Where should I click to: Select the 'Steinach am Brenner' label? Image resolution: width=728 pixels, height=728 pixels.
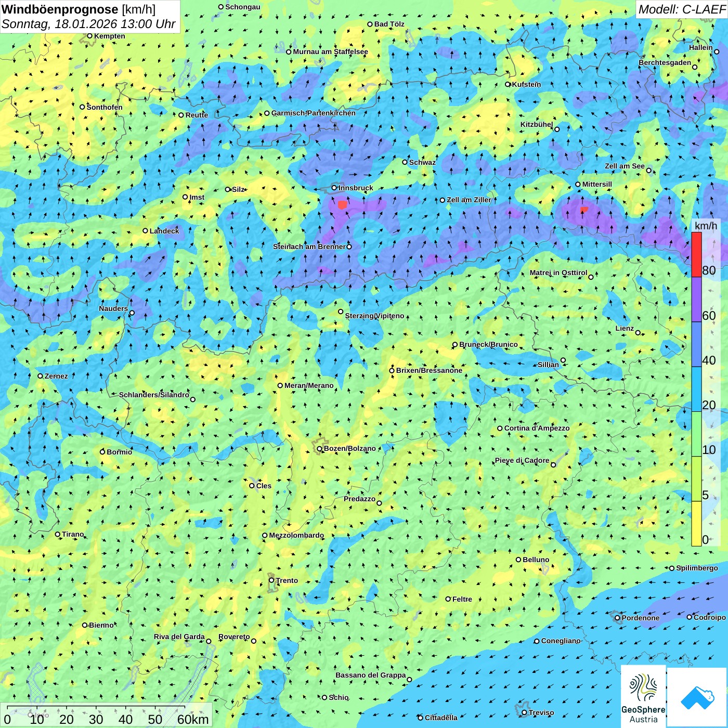[x=309, y=246]
